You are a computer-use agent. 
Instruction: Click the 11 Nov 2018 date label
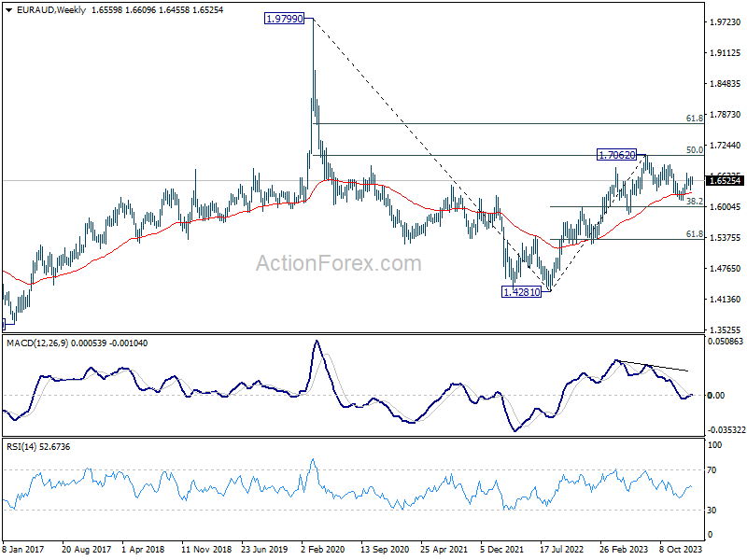pos(206,549)
